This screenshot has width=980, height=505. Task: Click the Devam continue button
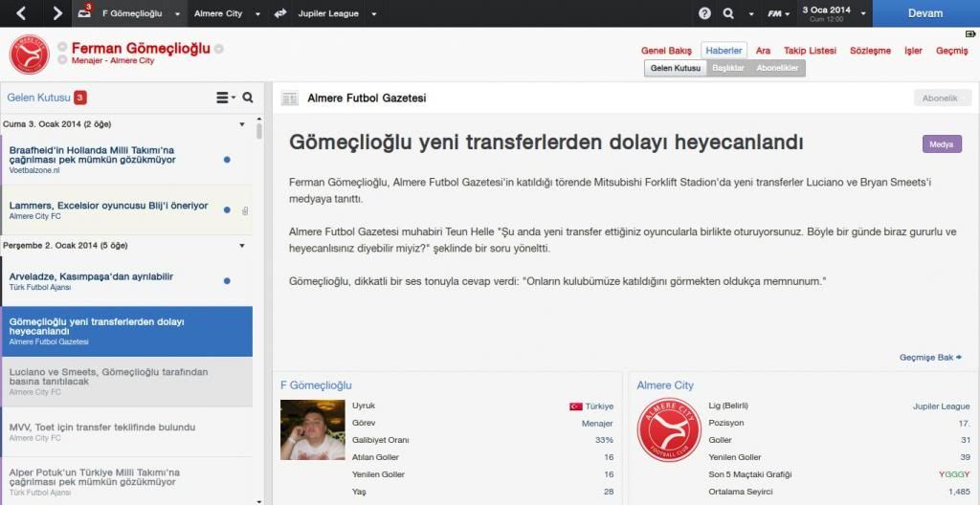click(x=925, y=13)
